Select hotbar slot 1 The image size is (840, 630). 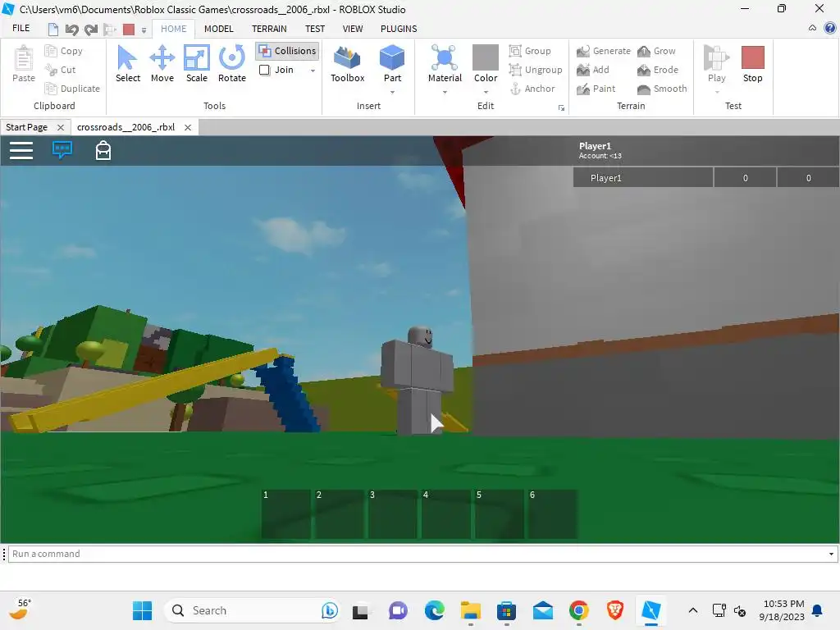point(285,514)
